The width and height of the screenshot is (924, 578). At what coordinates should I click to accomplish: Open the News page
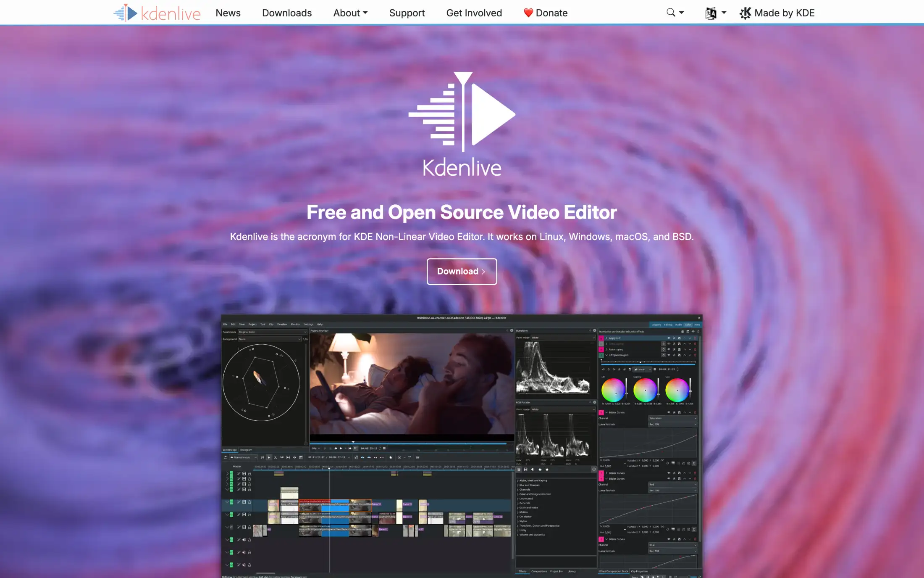(228, 13)
